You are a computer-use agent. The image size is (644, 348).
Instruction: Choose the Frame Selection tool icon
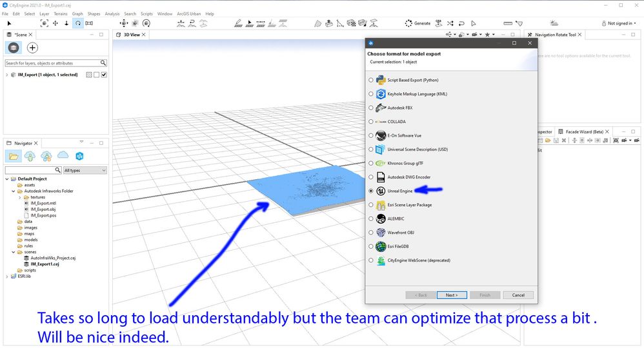tap(45, 23)
